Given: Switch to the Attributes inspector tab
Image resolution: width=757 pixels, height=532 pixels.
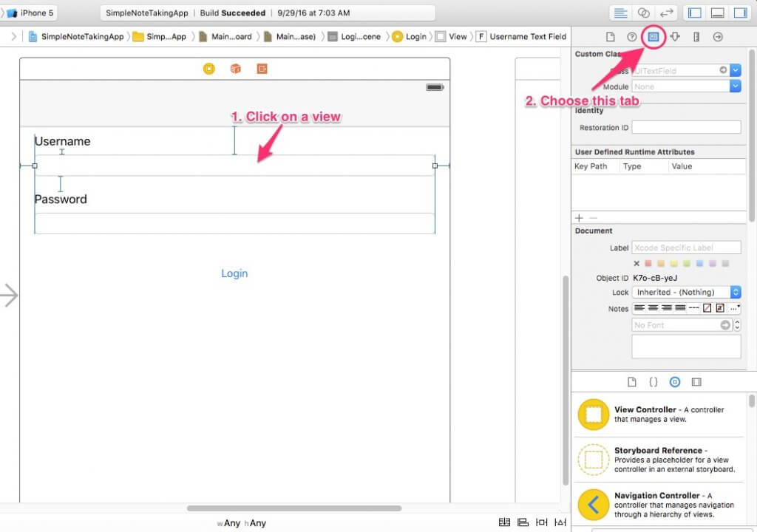Looking at the screenshot, I should [675, 36].
